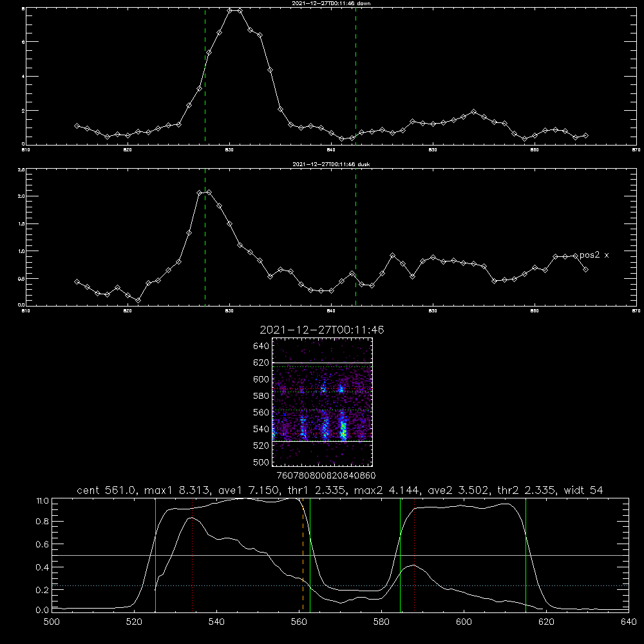Click the '0.4' label on bottom plot y-axis
644x644 pixels.
pyautogui.click(x=43, y=567)
